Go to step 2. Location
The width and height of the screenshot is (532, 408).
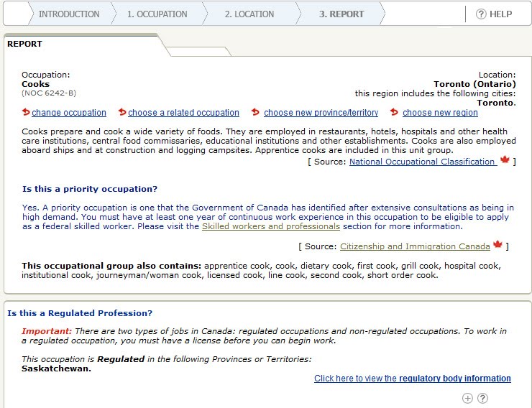249,14
